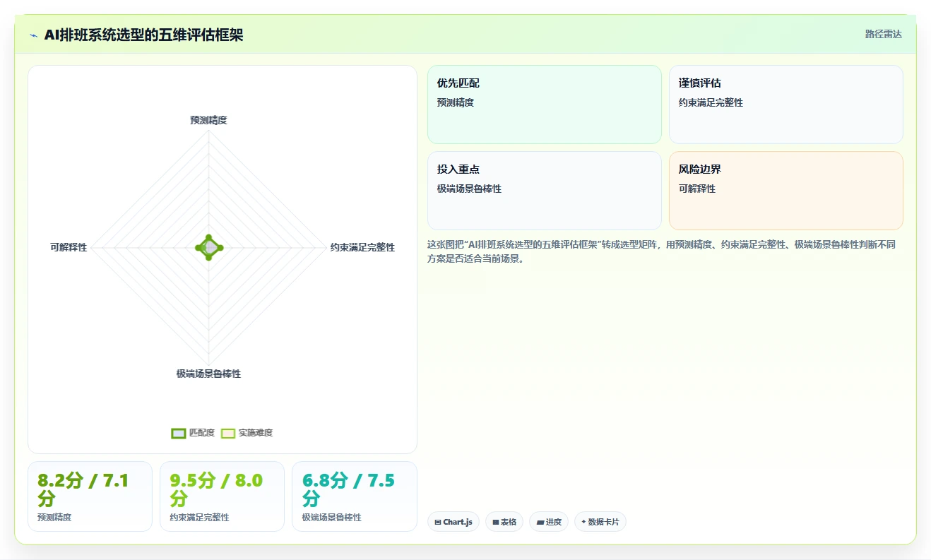Click 可解释性 text in 风险边界 card
Viewport: 931px width, 560px height.
coord(697,189)
